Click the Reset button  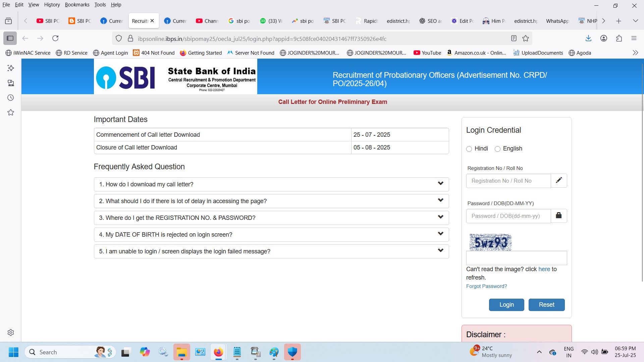point(547,305)
